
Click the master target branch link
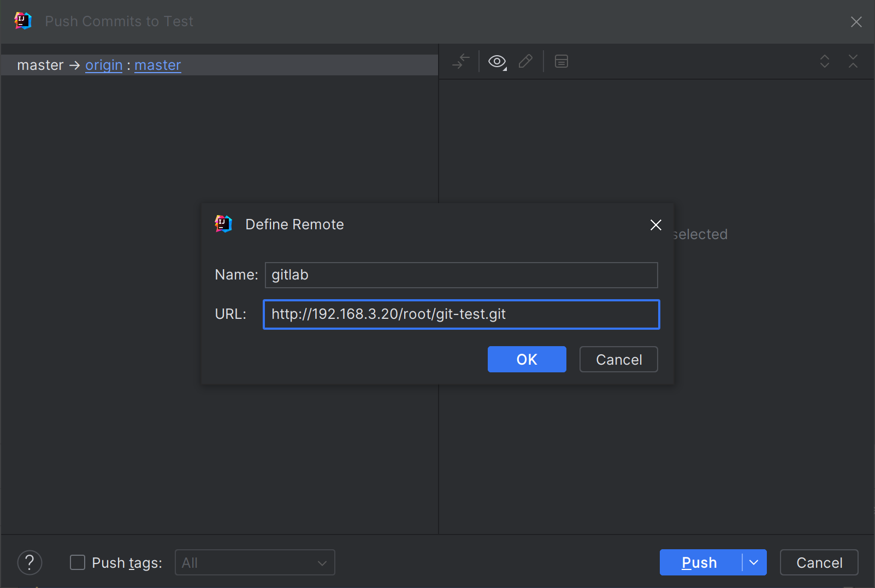(157, 65)
